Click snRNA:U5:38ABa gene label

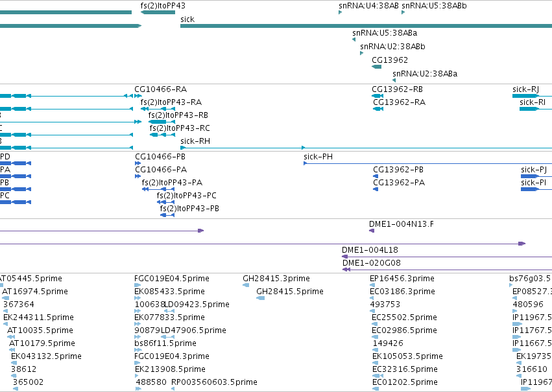(385, 33)
